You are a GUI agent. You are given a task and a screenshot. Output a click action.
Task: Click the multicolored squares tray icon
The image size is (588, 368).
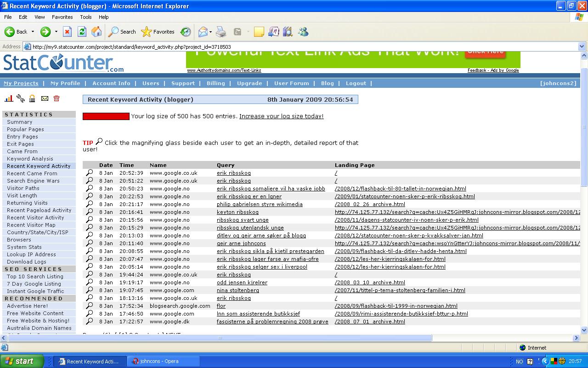554,361
